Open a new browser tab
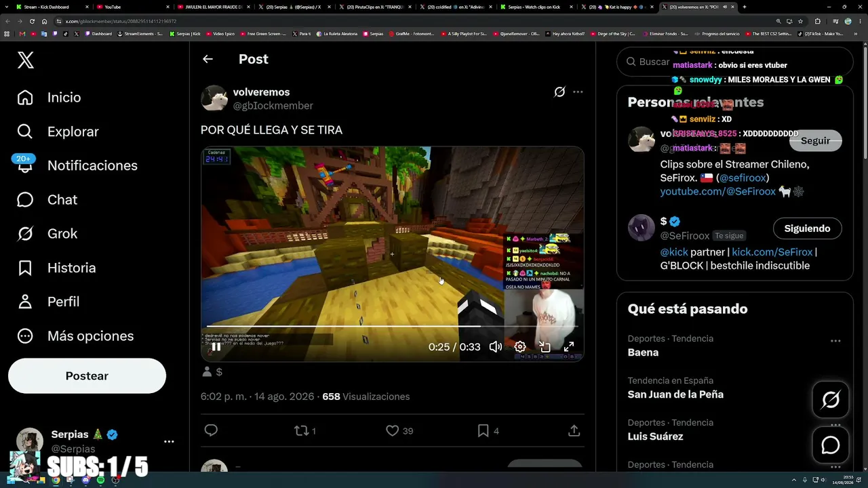Image resolution: width=868 pixels, height=488 pixels. click(745, 7)
